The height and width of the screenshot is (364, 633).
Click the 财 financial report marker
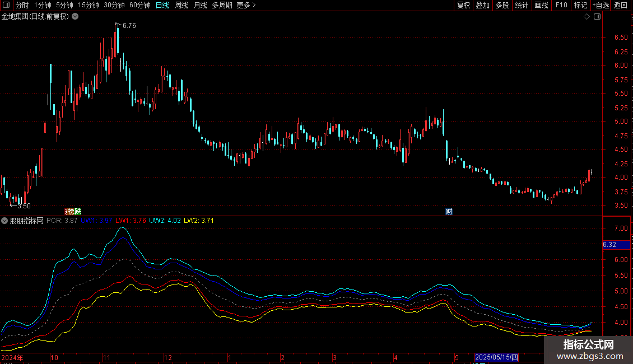[449, 212]
